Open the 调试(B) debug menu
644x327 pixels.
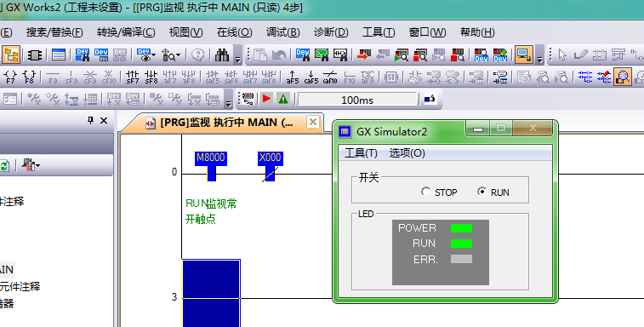(x=282, y=32)
